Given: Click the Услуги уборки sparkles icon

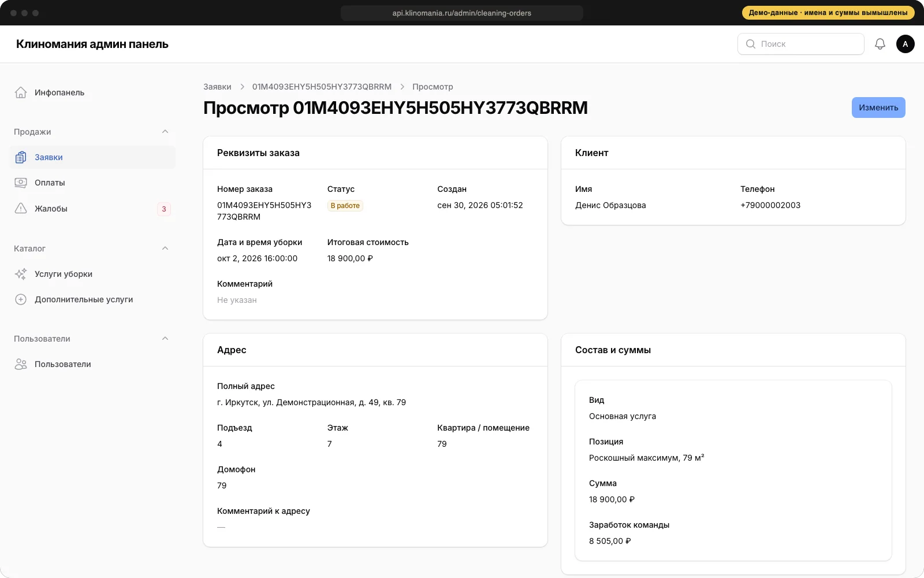Looking at the screenshot, I should click(x=21, y=274).
